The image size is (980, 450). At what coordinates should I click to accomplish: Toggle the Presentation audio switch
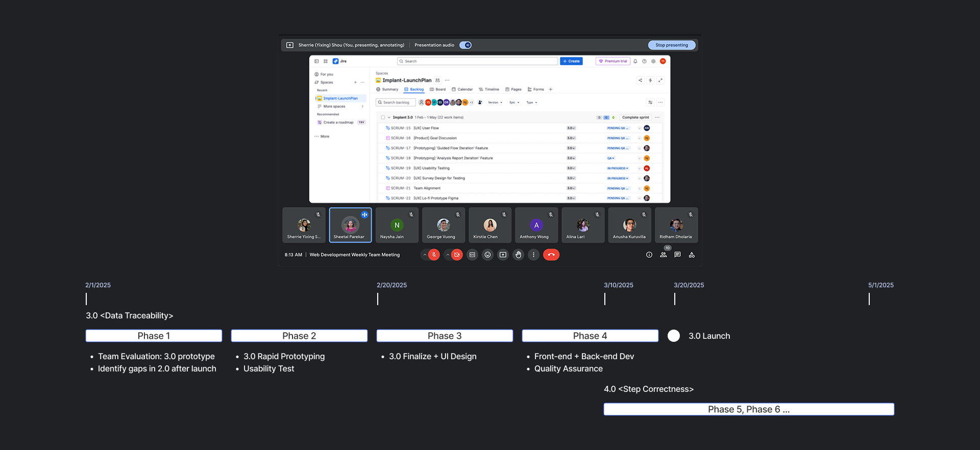[x=465, y=45]
